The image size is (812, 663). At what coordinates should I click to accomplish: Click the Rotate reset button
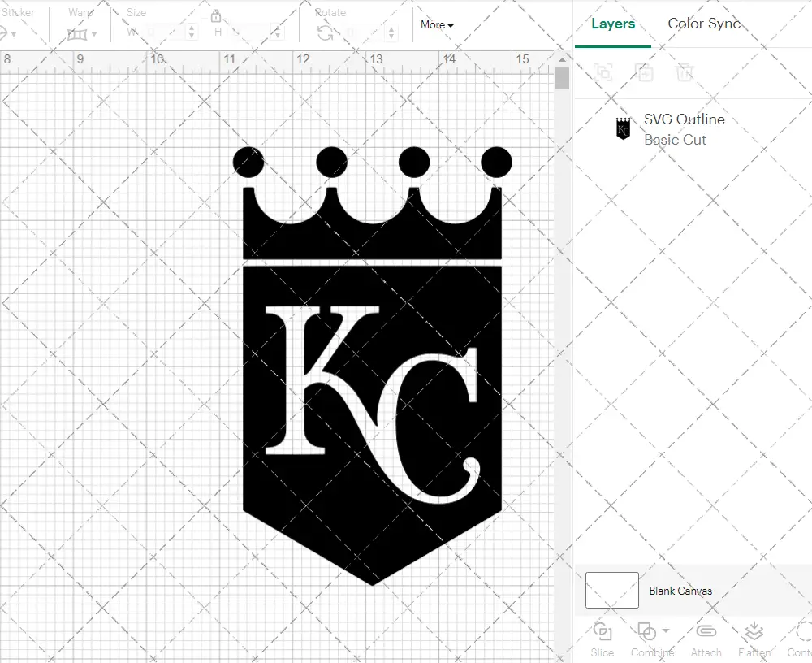[x=324, y=31]
